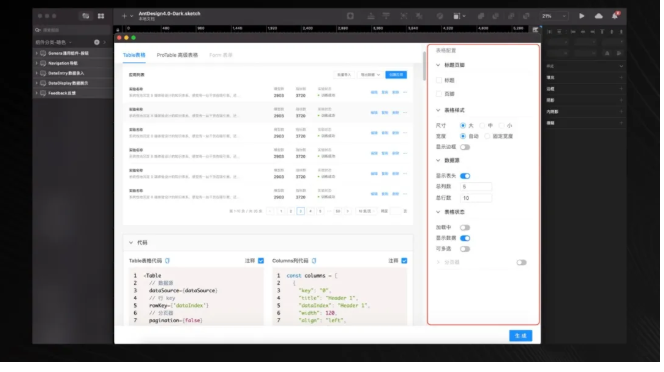Viewport: 664px width, 372px height.
Task: Click the add icon beside 填充 in inspector
Action: point(621,78)
